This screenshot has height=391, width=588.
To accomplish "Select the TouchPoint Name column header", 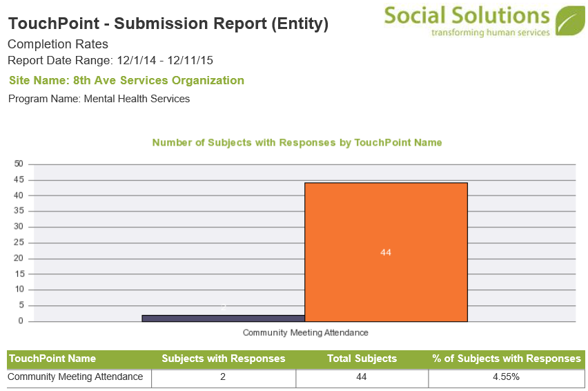I will (x=52, y=359).
